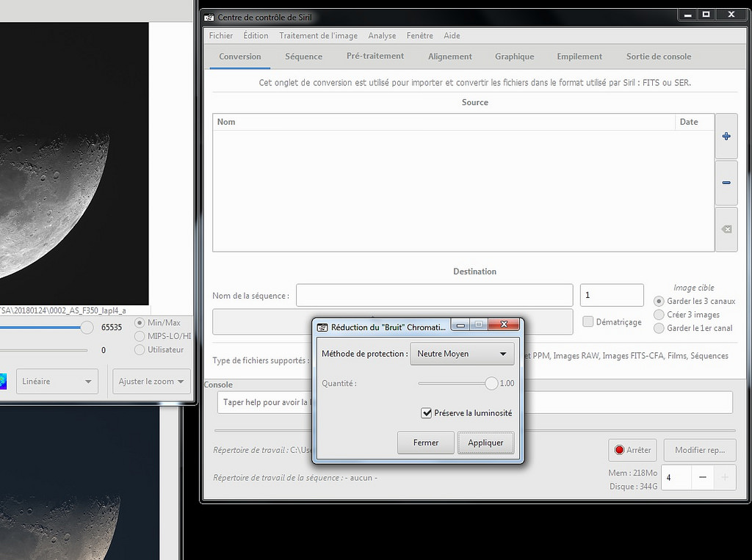Click the console command input field

pos(475,402)
